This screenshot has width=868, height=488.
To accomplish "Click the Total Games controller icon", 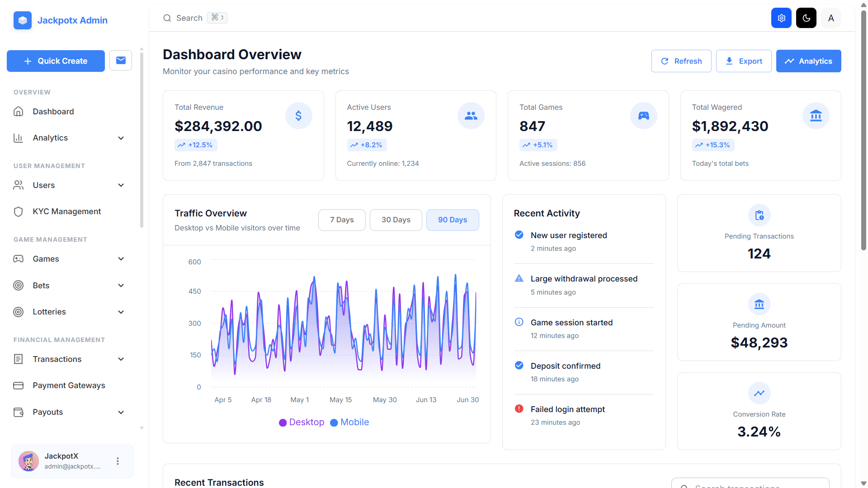I will coord(643,116).
